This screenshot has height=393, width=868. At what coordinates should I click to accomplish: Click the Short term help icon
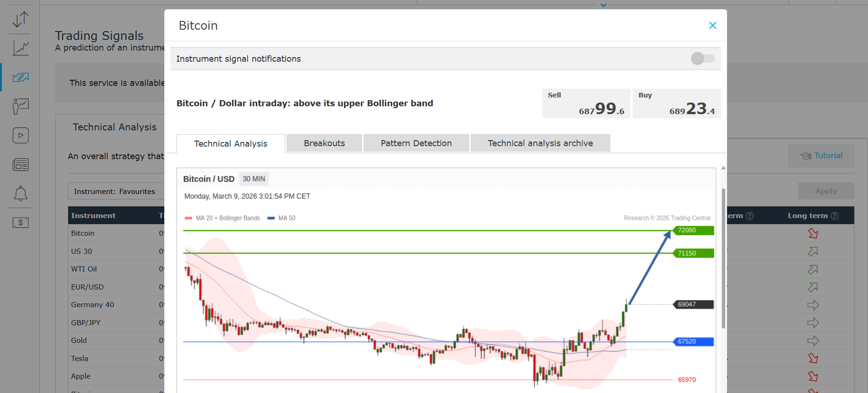pyautogui.click(x=750, y=216)
